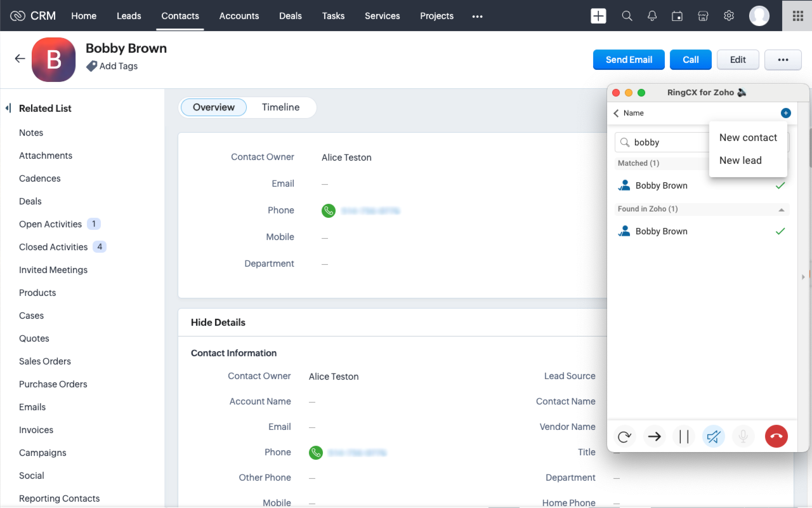This screenshot has height=508, width=812.
Task: Go to the Home module
Action: [84, 16]
